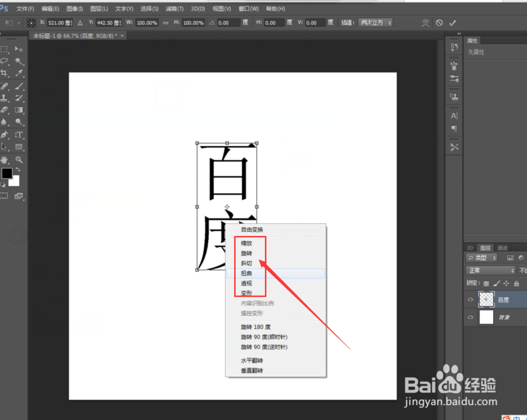Select the Path Selection tool
The width and height of the screenshot is (527, 420).
[x=4, y=147]
